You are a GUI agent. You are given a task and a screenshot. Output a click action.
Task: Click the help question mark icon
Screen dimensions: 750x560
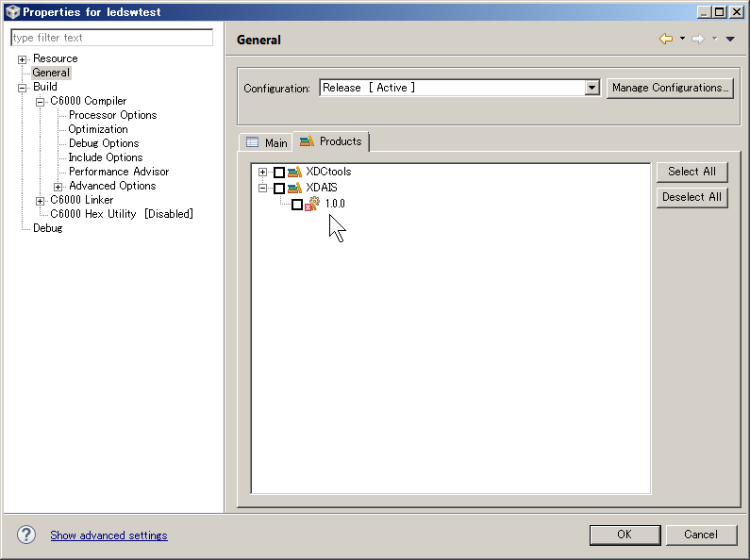click(x=26, y=535)
